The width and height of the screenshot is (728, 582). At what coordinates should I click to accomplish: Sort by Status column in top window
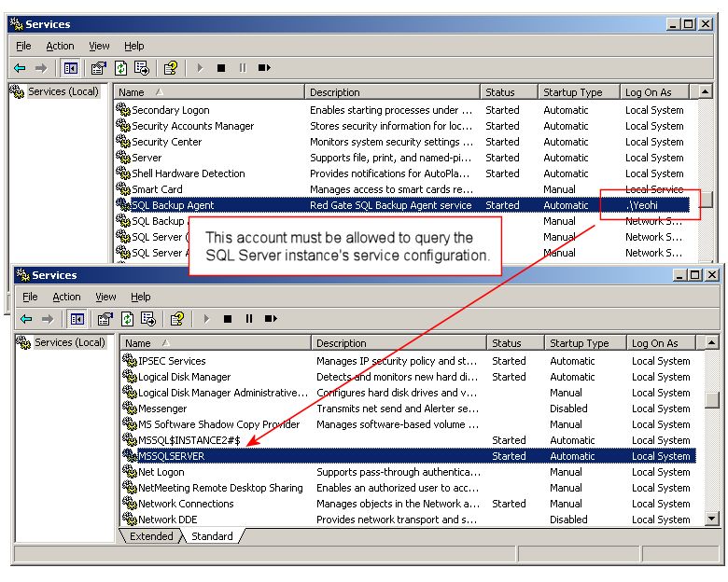[x=510, y=92]
